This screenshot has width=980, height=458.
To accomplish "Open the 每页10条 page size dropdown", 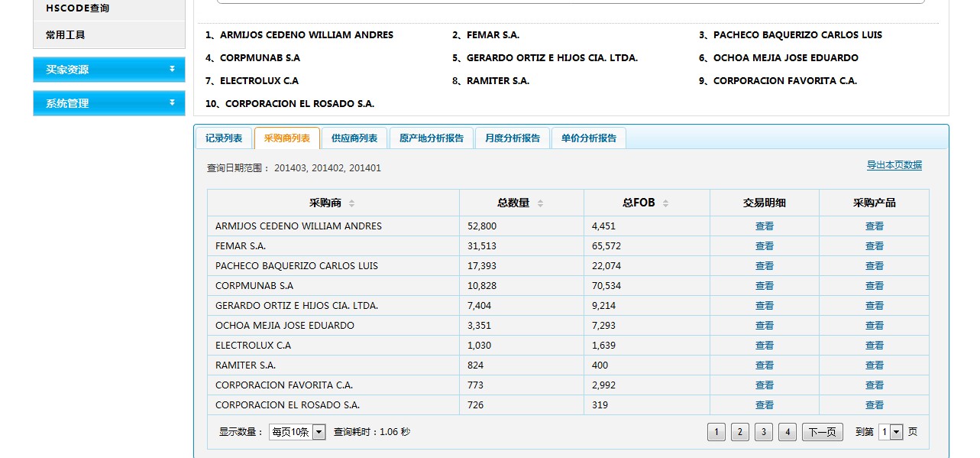I will point(298,432).
